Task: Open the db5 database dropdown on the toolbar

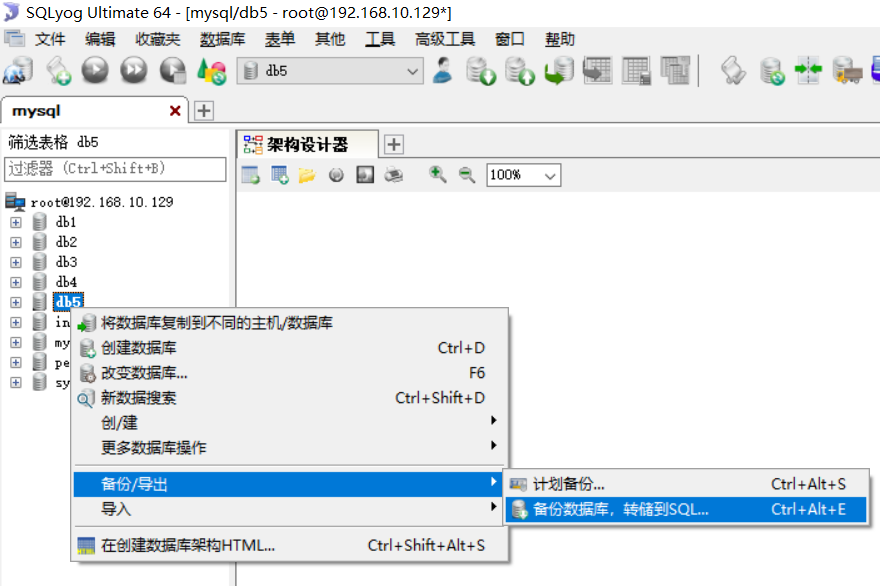Action: point(410,73)
